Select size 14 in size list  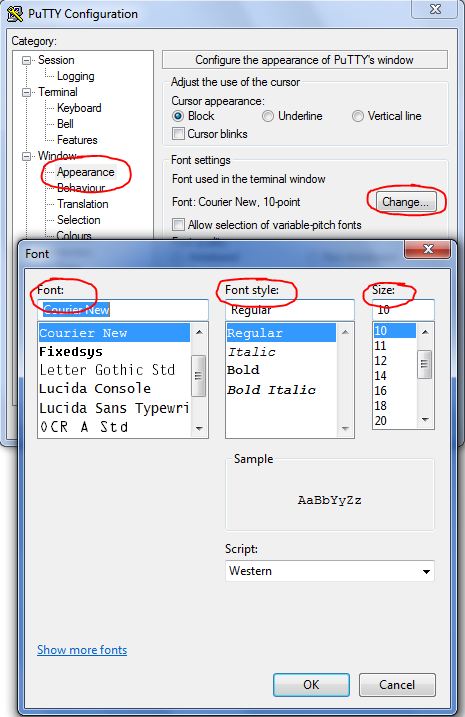380,376
